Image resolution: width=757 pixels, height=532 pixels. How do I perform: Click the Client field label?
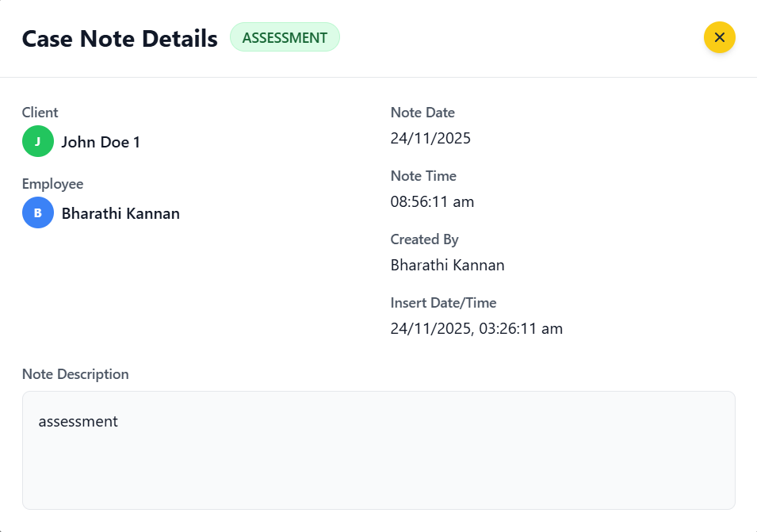pyautogui.click(x=40, y=113)
